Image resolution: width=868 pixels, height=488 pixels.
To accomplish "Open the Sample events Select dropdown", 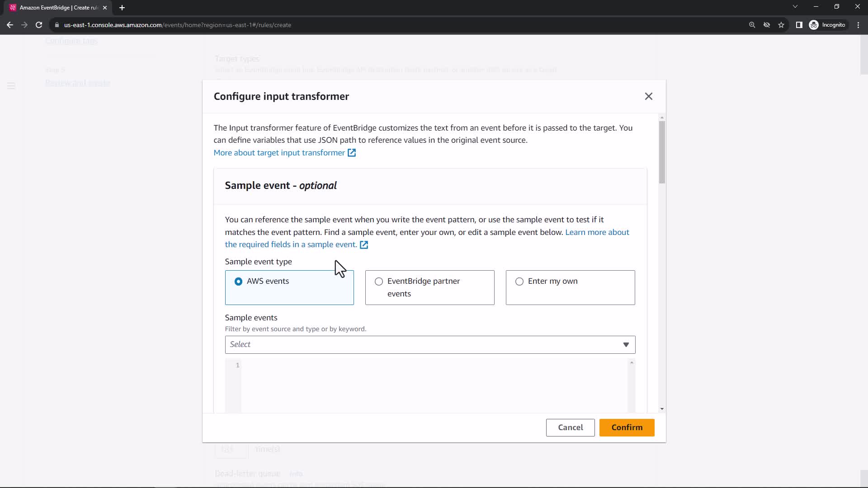I will 429,345.
